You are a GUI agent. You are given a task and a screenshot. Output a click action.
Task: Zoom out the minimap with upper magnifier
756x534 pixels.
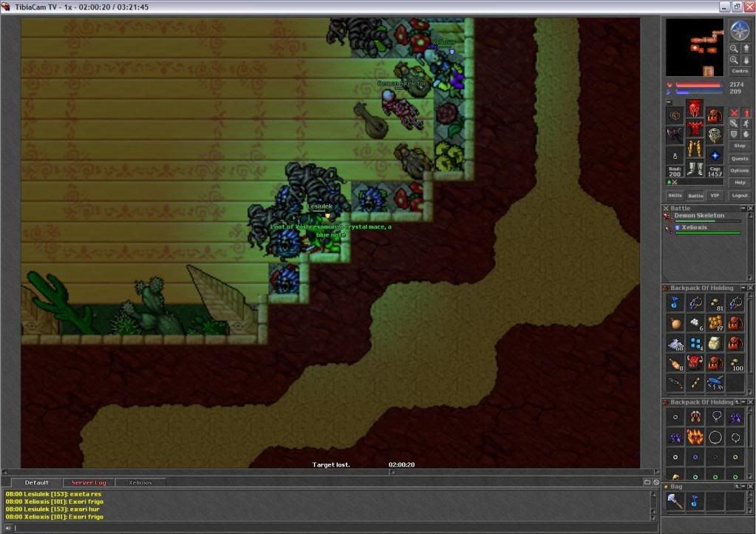734,48
